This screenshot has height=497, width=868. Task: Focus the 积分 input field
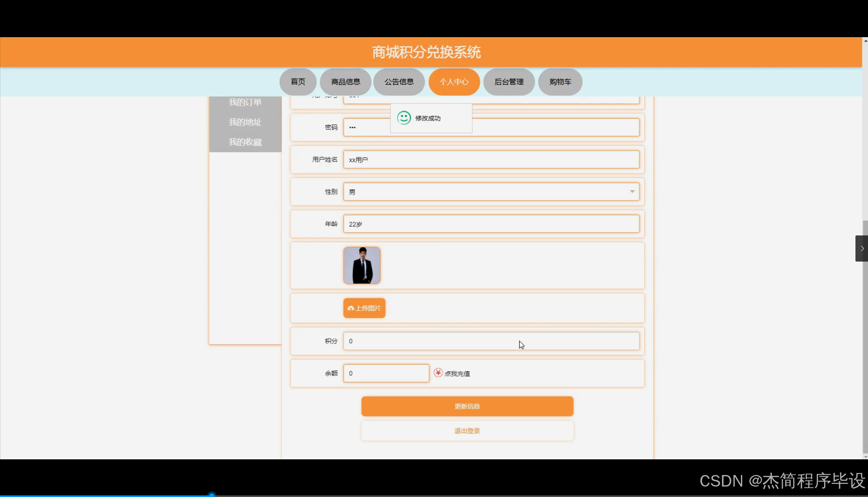492,341
